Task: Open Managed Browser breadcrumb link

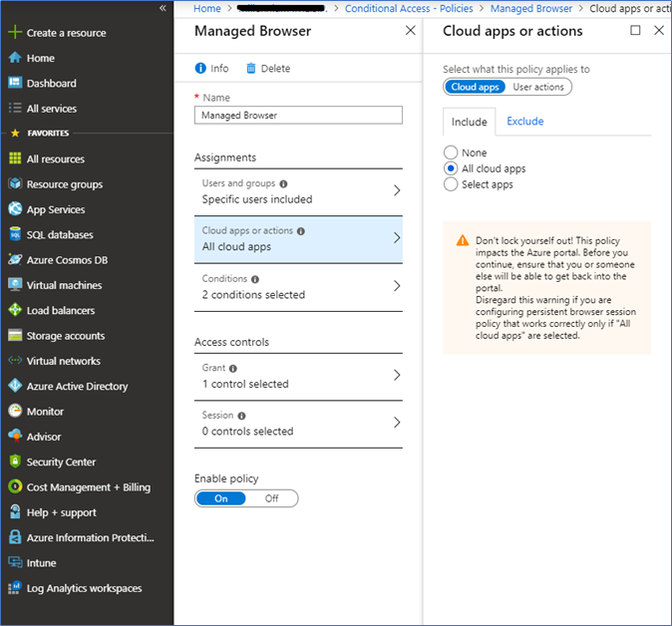Action: (531, 9)
